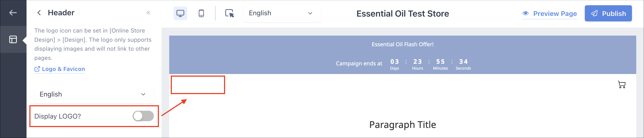Activate the element inspector cursor tool
The image size is (644, 138).
(x=229, y=13)
